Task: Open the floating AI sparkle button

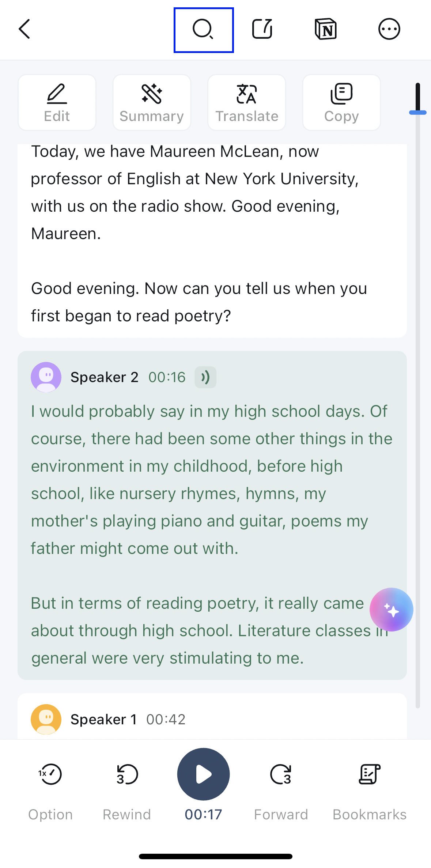Action: point(391,610)
